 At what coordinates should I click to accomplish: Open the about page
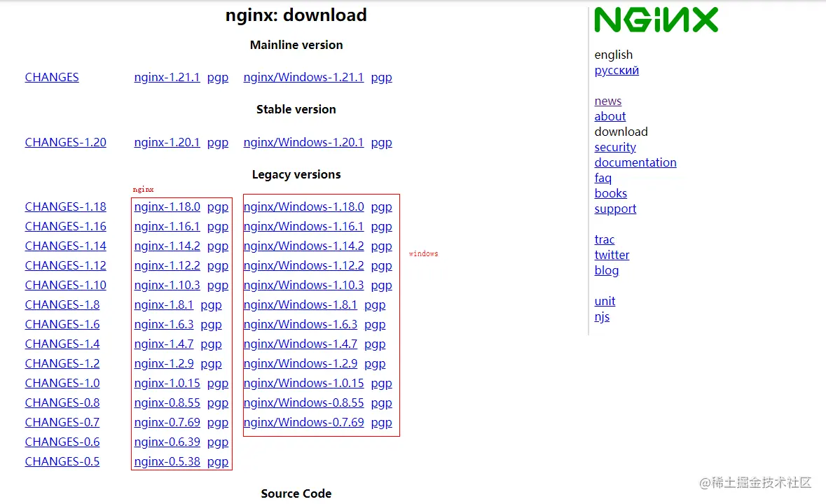610,116
